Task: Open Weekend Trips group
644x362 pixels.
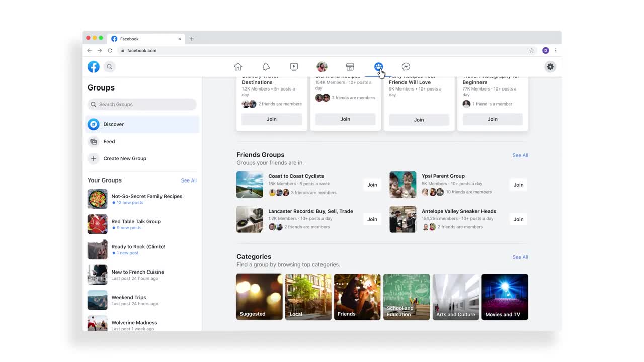Action: [x=143, y=300]
